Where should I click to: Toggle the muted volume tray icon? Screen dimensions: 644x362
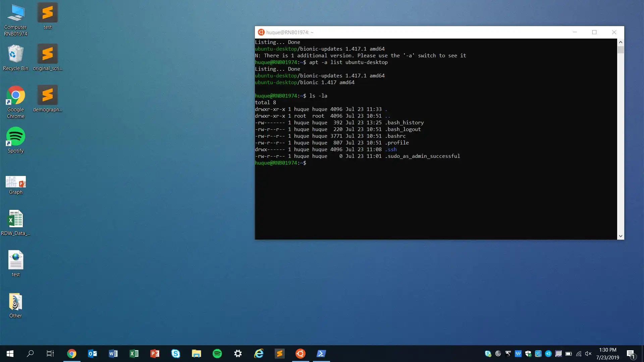point(588,354)
